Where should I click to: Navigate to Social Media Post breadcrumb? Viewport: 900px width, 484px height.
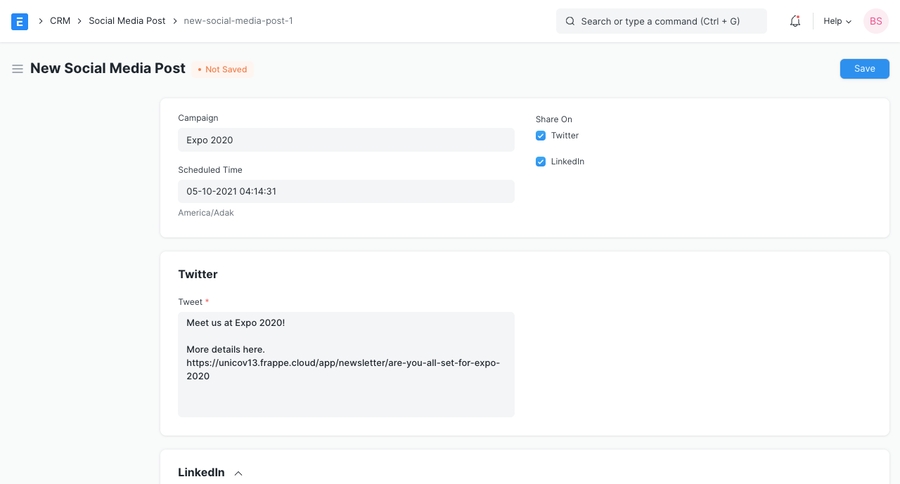coord(127,21)
